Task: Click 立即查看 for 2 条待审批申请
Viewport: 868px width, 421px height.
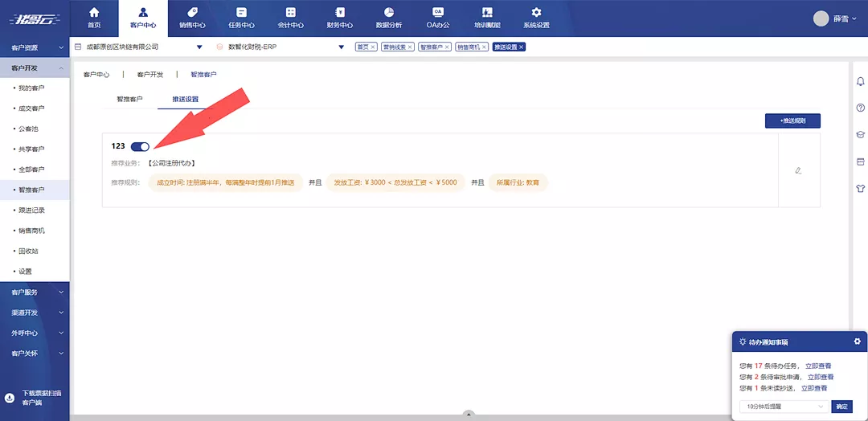Action: (x=821, y=377)
